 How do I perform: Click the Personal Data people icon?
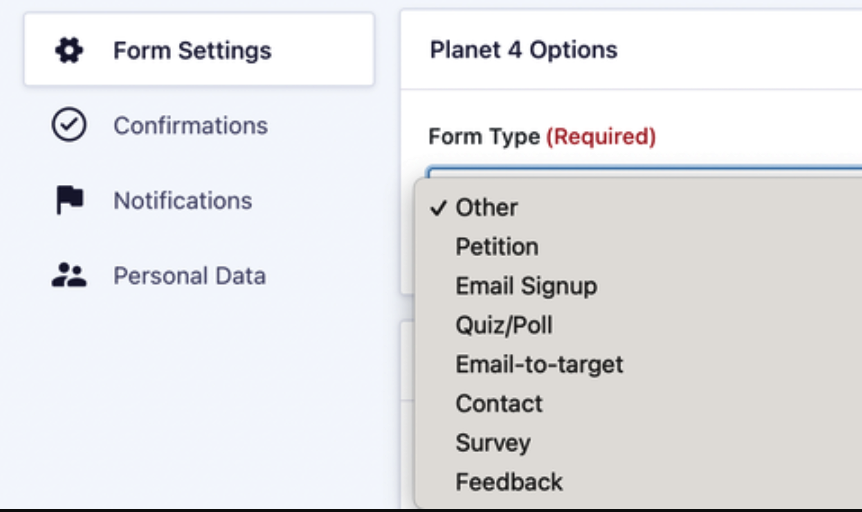coord(69,275)
